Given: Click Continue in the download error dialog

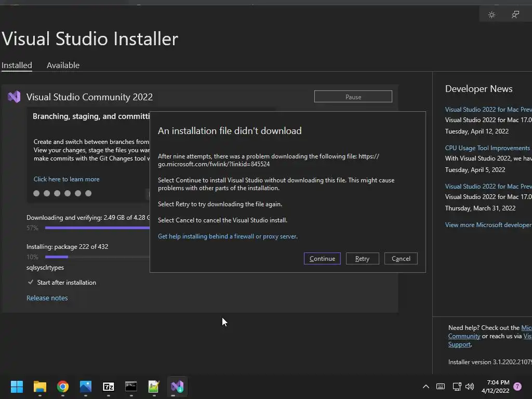Looking at the screenshot, I should click(x=322, y=259).
